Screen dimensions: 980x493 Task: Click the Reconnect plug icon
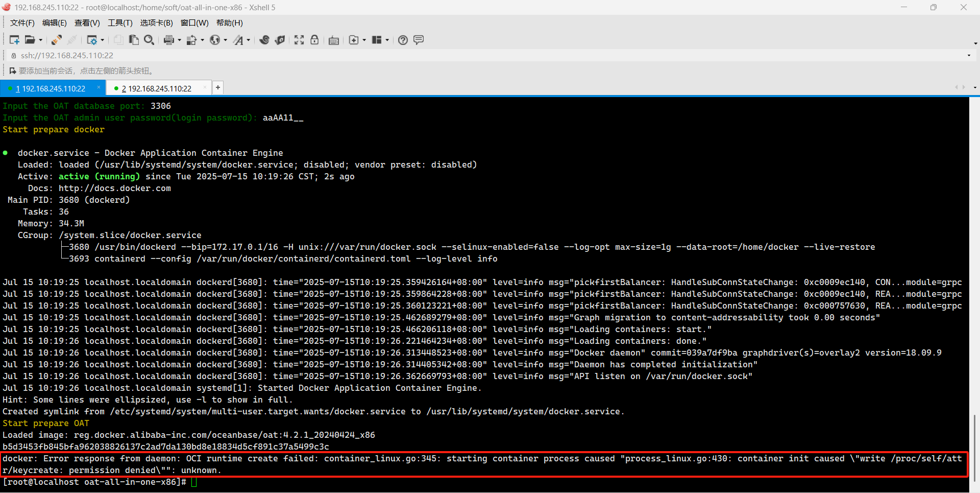57,40
